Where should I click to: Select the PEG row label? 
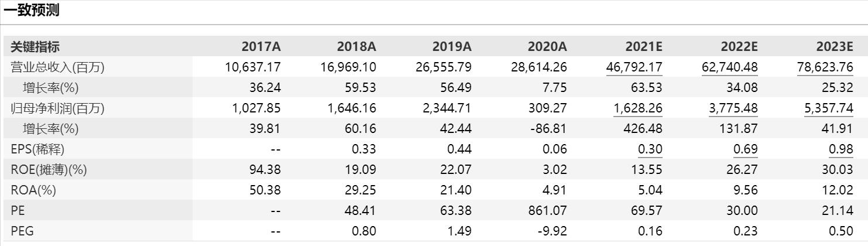click(x=22, y=231)
